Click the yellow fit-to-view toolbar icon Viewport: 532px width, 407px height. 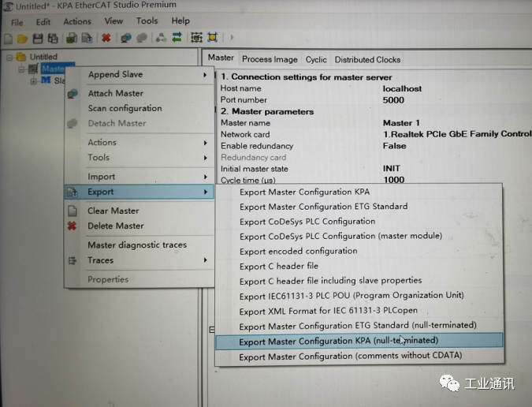212,36
